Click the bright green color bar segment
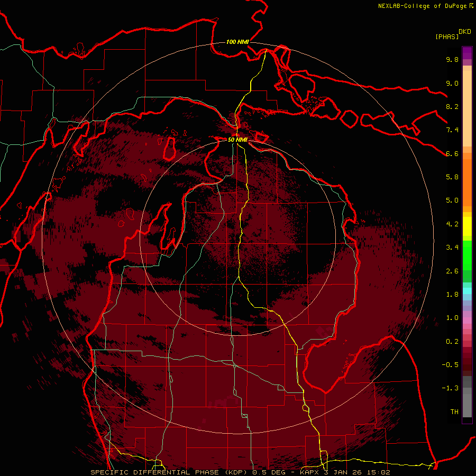Viewport: 476px width, 476px height. 467,255
